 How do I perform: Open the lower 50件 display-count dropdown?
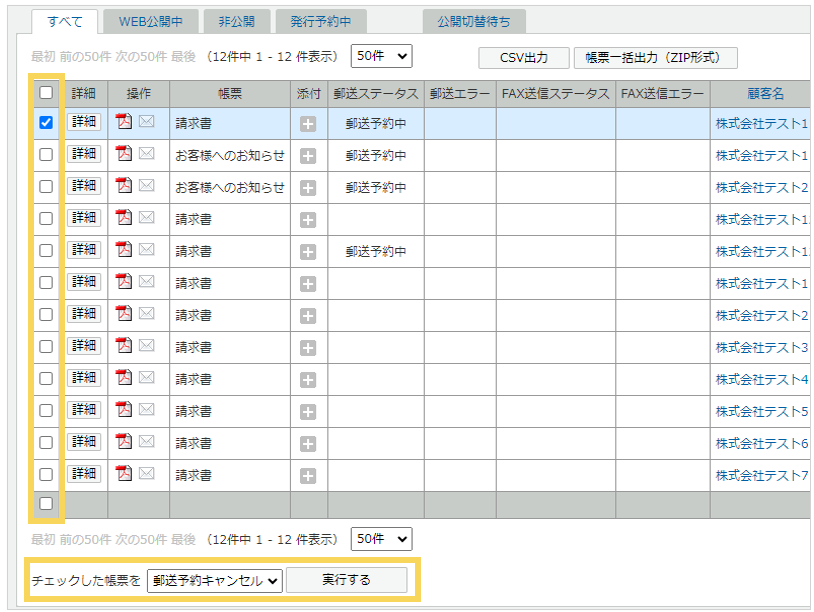pos(380,539)
